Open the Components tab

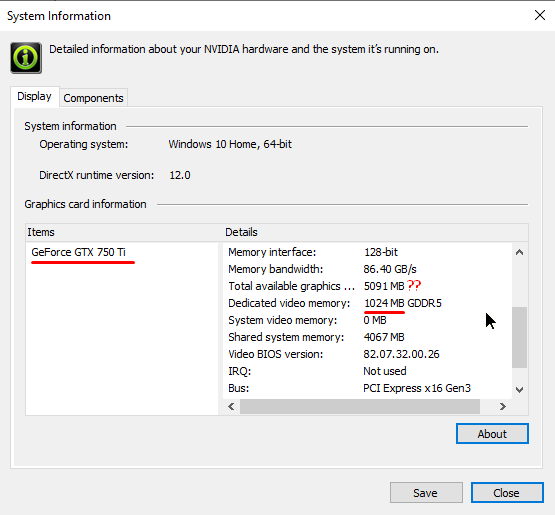pos(93,98)
